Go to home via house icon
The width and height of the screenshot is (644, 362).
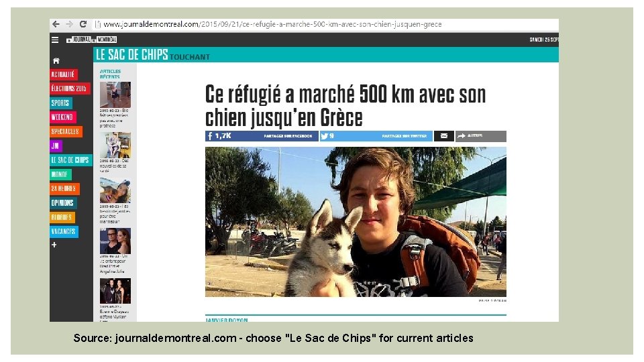click(x=56, y=61)
